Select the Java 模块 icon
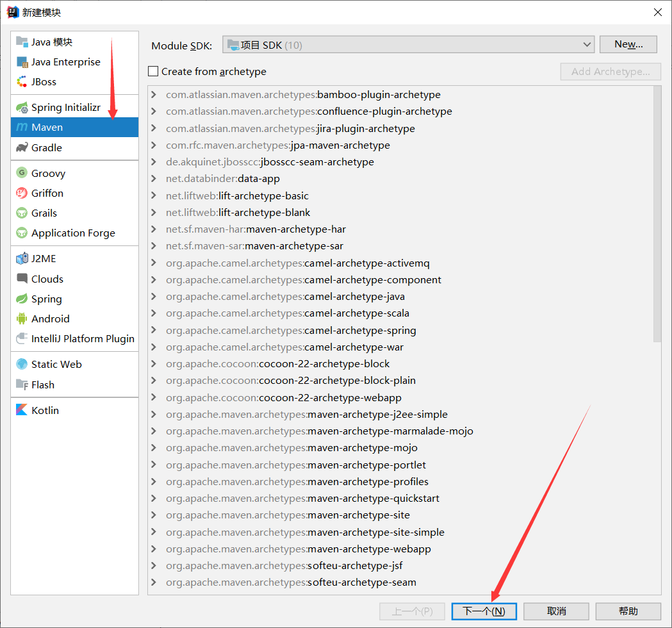 tap(22, 42)
